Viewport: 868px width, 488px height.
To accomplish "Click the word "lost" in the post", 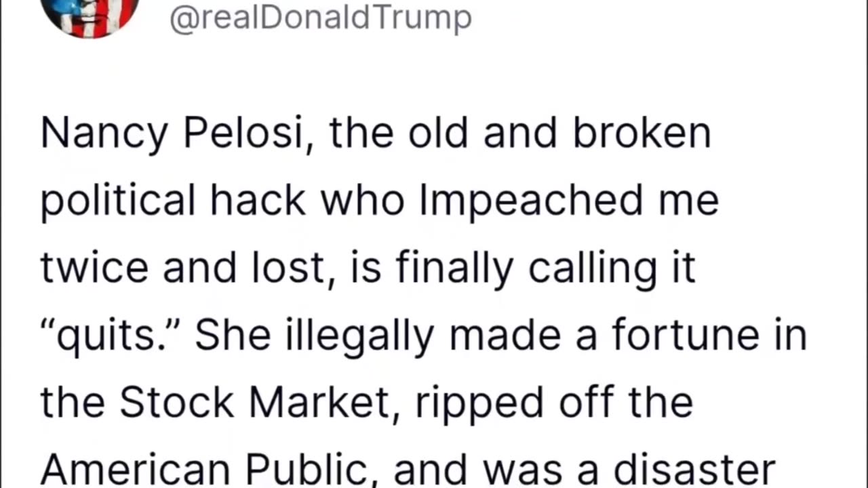I will pos(289,268).
